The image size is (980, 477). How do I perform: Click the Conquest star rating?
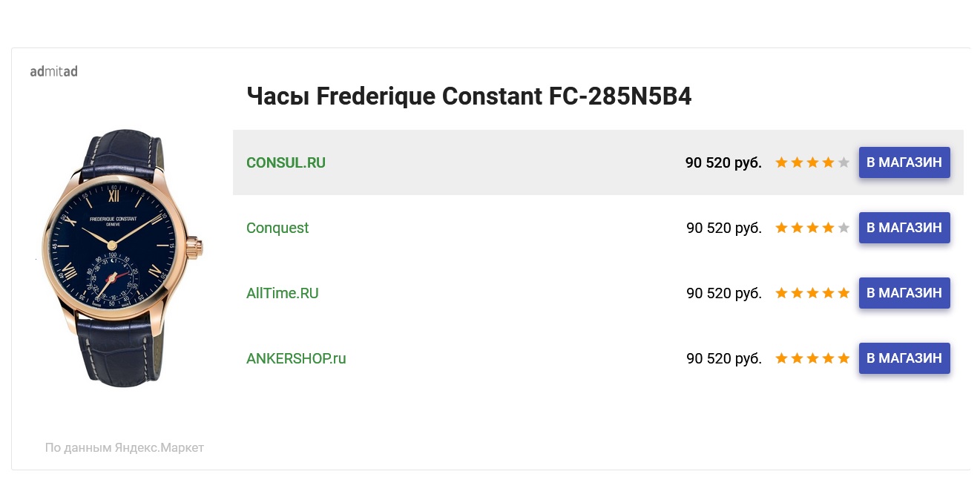pos(812,228)
